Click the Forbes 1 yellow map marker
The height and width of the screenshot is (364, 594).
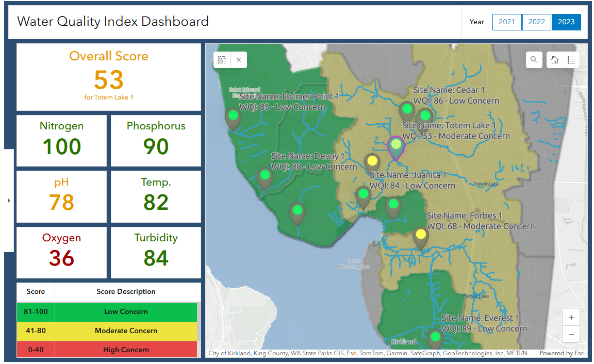[421, 236]
